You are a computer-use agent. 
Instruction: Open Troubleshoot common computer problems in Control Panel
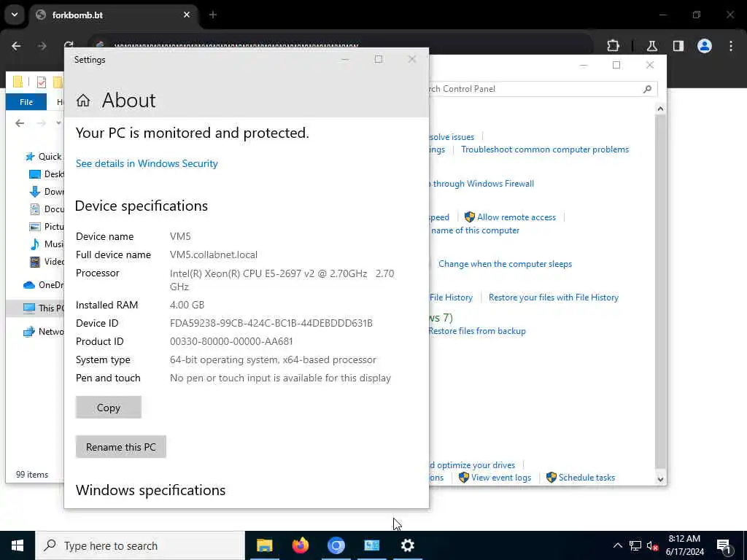coord(545,149)
